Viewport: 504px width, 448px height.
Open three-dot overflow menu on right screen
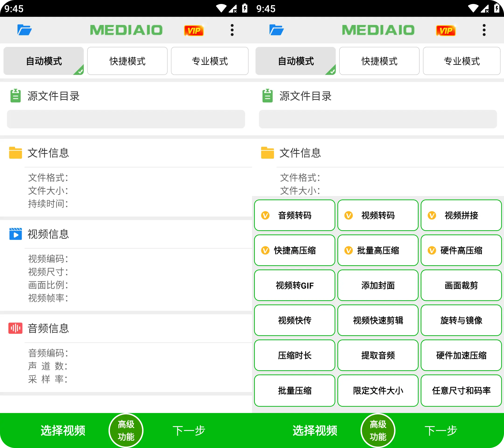(484, 30)
